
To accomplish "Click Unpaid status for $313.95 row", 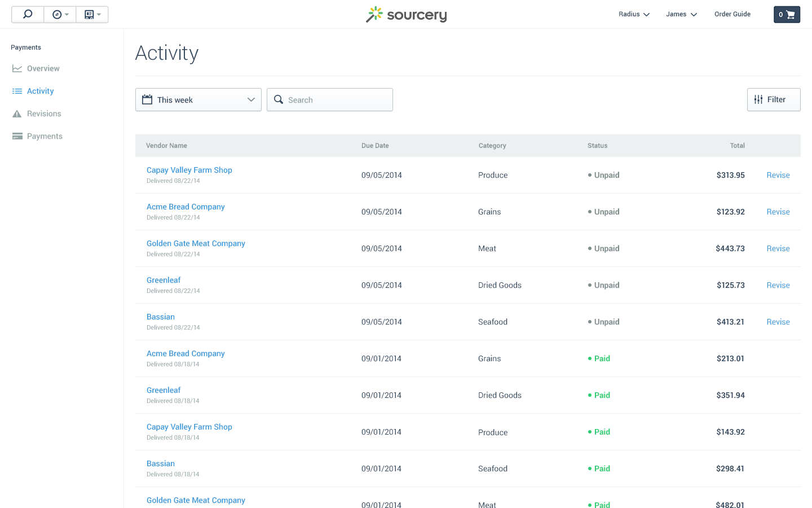I will (603, 175).
